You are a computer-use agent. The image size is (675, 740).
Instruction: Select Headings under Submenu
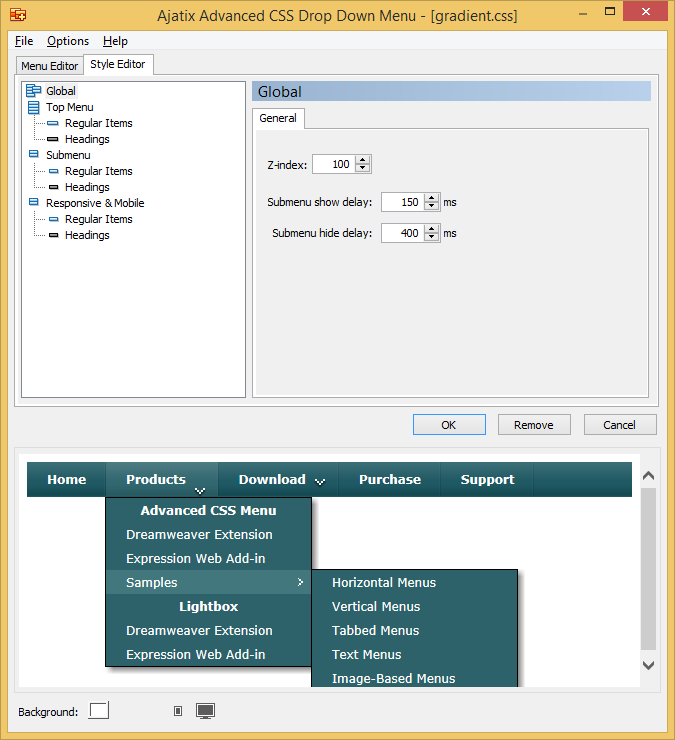pyautogui.click(x=87, y=187)
